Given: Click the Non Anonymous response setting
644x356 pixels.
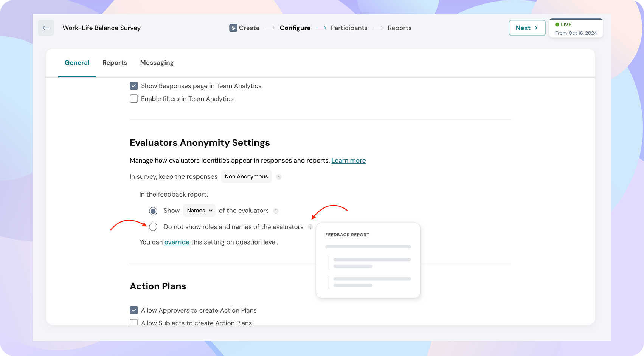Looking at the screenshot, I should click(x=246, y=176).
